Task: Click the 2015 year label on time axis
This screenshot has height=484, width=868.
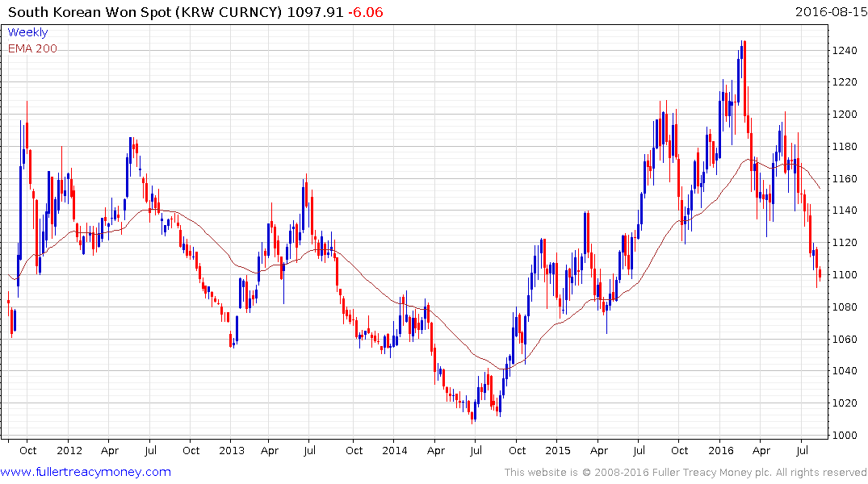Action: pyautogui.click(x=557, y=450)
